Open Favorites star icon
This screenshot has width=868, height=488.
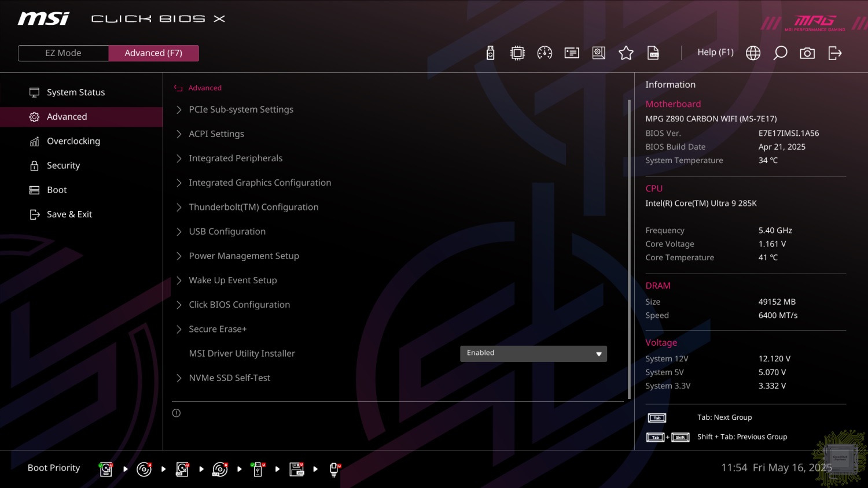coord(626,53)
